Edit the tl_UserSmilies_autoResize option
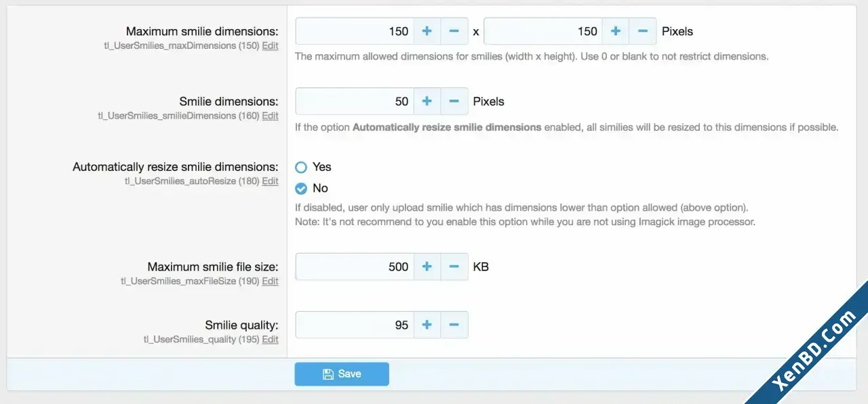 tap(270, 182)
